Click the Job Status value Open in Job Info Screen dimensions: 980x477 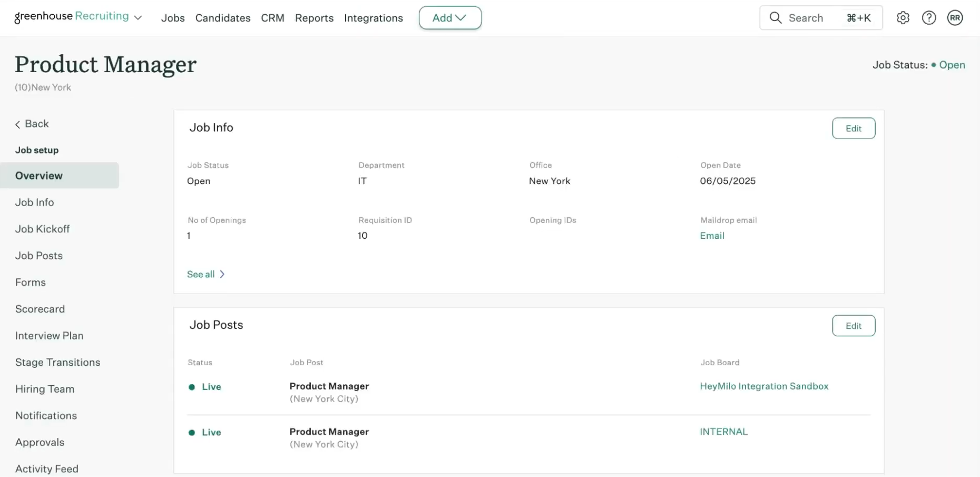coord(199,181)
